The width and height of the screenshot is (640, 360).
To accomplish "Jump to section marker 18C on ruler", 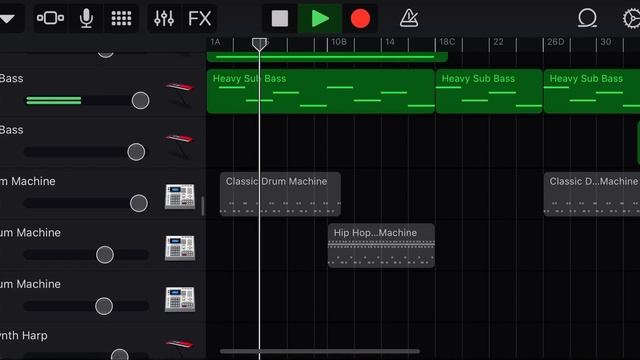I will (447, 42).
